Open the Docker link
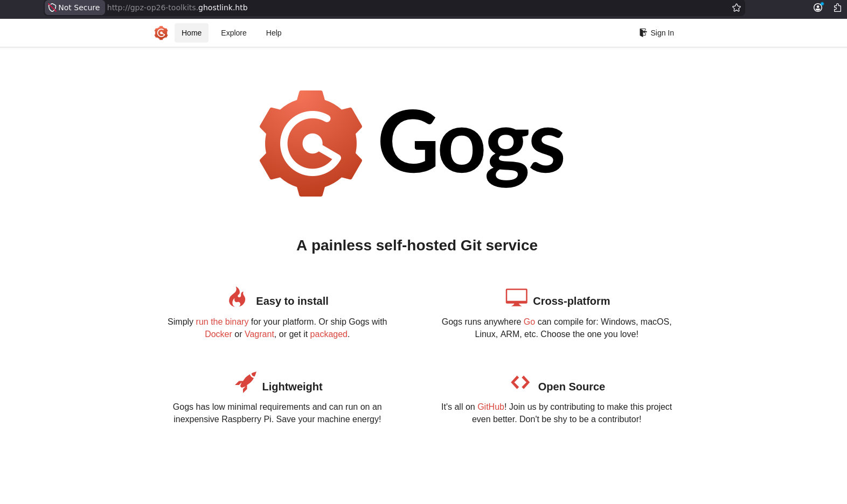 (218, 334)
